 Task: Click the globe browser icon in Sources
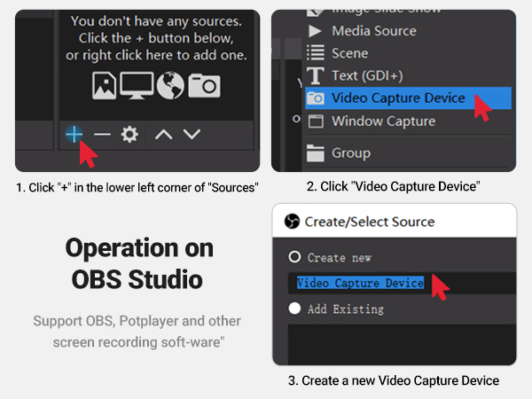pyautogui.click(x=170, y=85)
